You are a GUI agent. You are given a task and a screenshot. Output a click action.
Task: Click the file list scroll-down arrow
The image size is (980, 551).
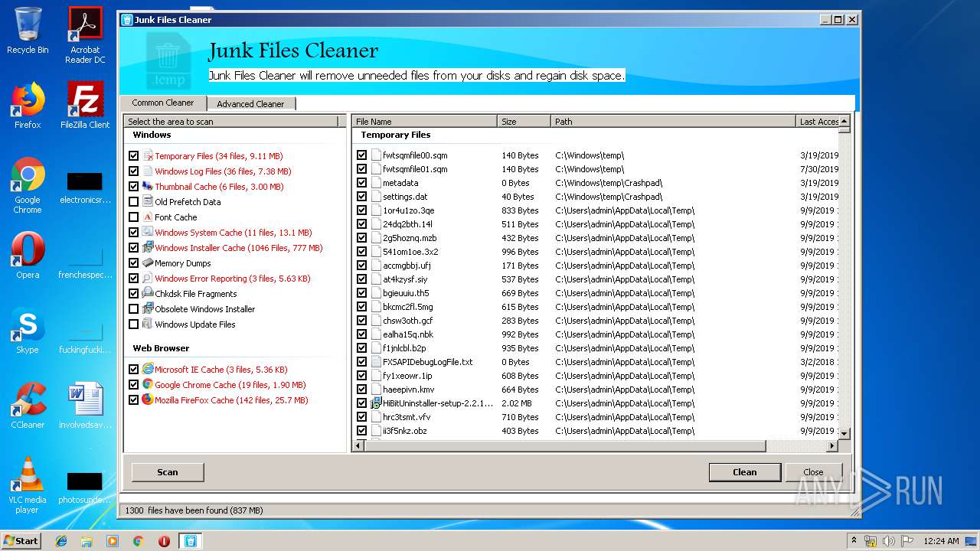tap(844, 434)
